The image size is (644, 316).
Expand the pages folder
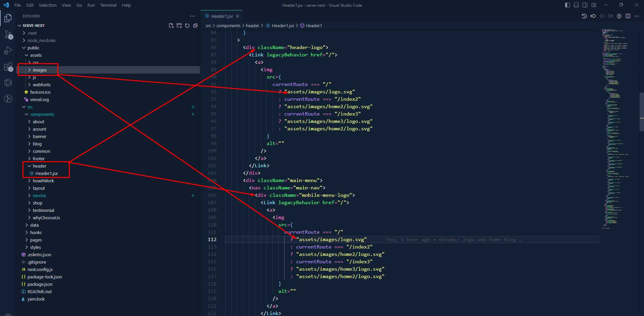[108, 240]
